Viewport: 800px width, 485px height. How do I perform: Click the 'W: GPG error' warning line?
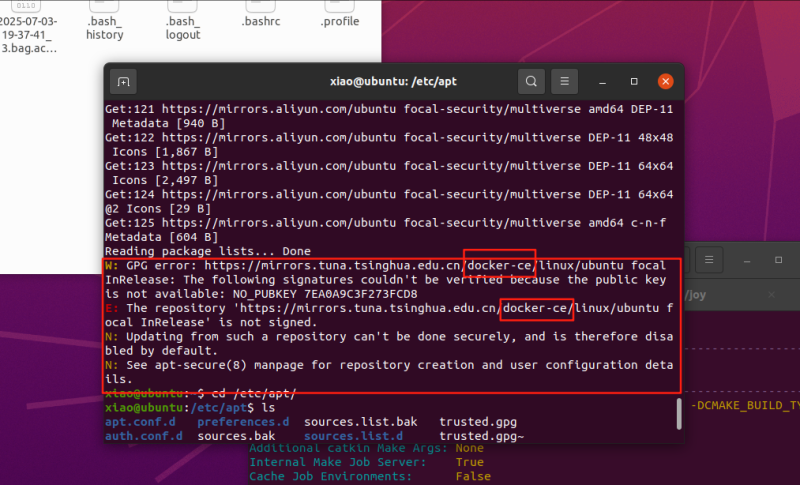point(386,266)
